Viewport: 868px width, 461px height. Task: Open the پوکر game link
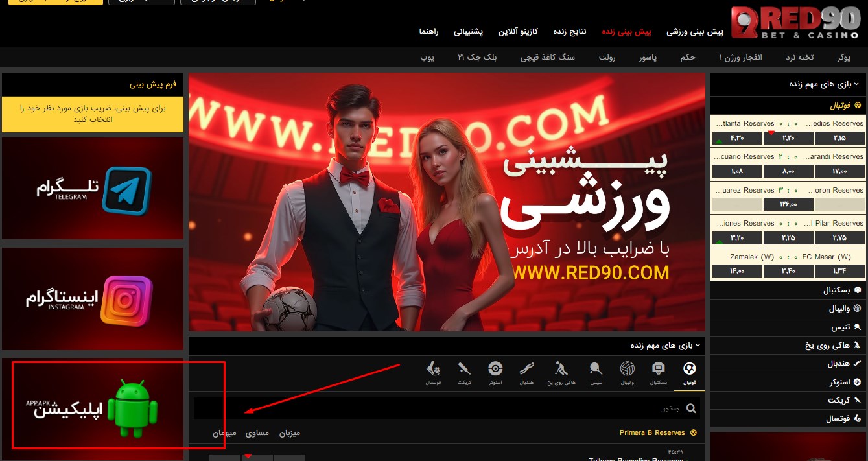tap(843, 58)
